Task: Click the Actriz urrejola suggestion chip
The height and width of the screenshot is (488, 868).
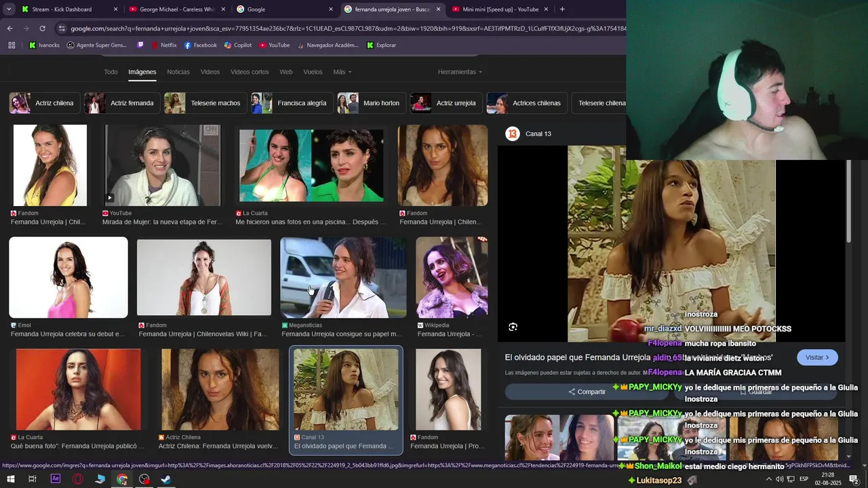Action: (x=446, y=103)
